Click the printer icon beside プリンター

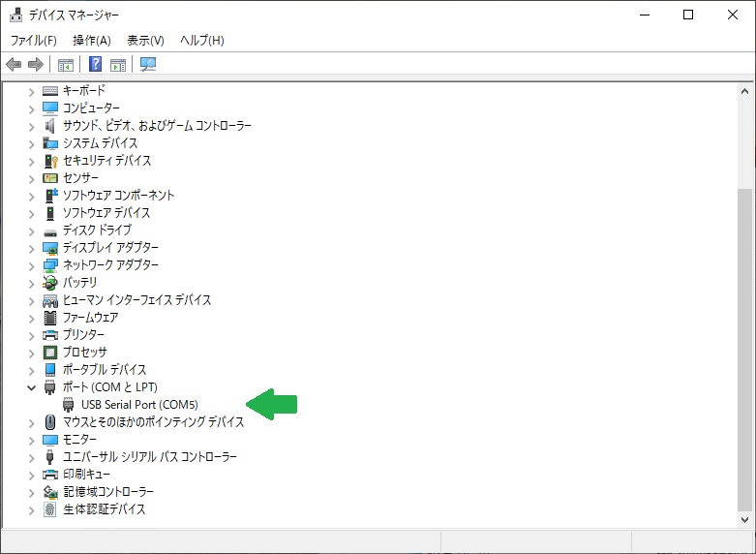pyautogui.click(x=50, y=335)
